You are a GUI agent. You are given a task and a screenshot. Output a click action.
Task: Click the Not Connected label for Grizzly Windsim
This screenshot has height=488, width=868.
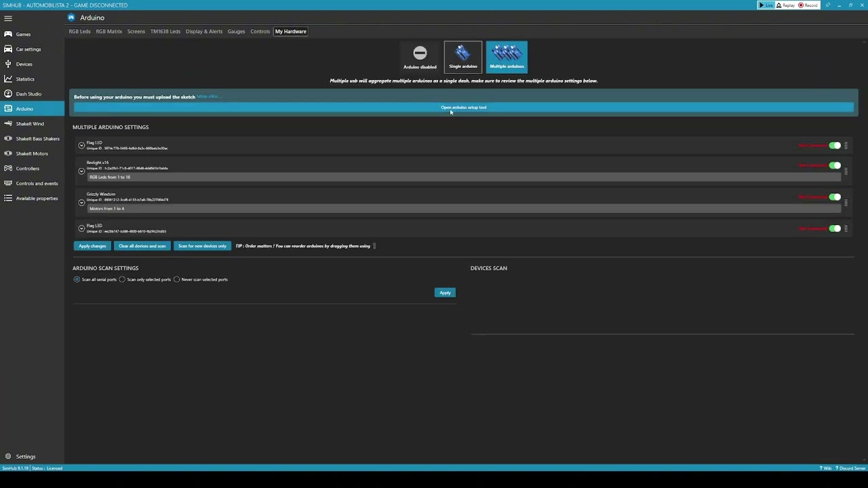click(x=812, y=197)
